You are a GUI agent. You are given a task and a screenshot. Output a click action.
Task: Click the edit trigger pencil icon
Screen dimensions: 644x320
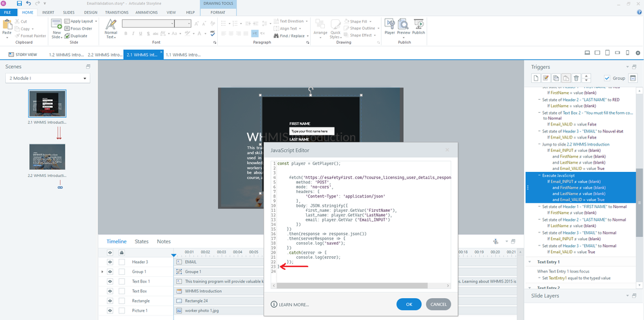(x=545, y=78)
